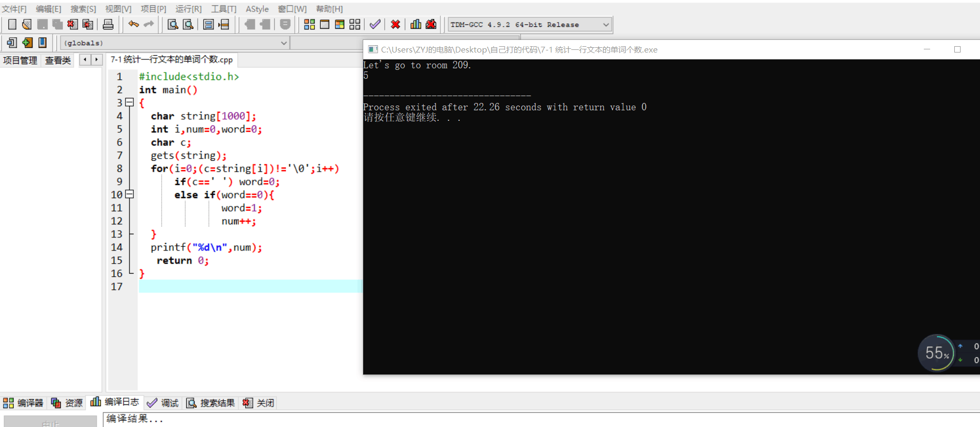Close the current file via toolbar

click(73, 24)
